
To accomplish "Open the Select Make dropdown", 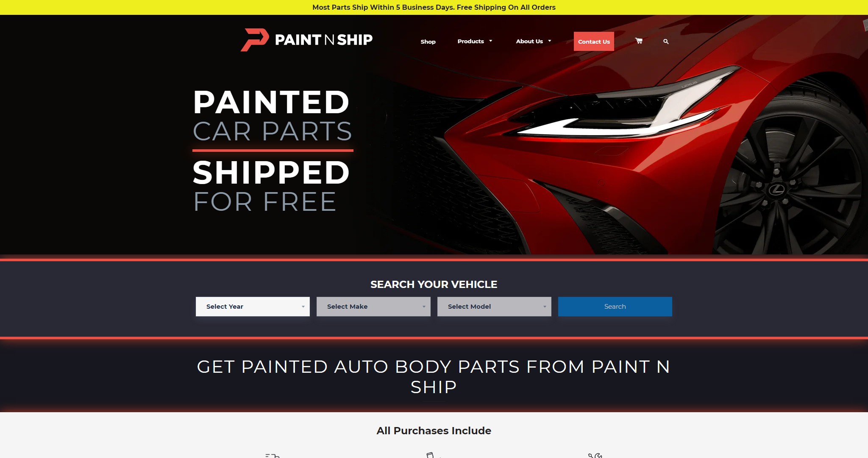I will (x=373, y=307).
